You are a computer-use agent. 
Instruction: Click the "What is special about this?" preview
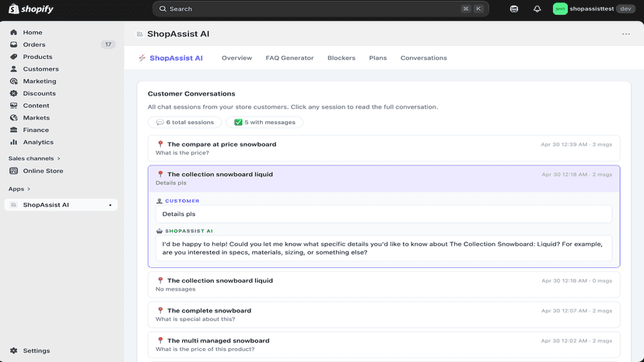point(195,319)
